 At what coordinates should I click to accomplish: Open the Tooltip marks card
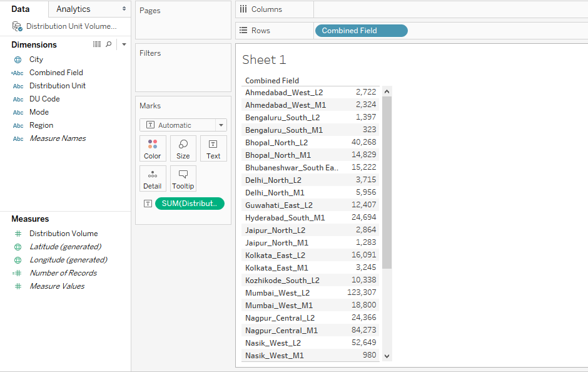(x=183, y=178)
